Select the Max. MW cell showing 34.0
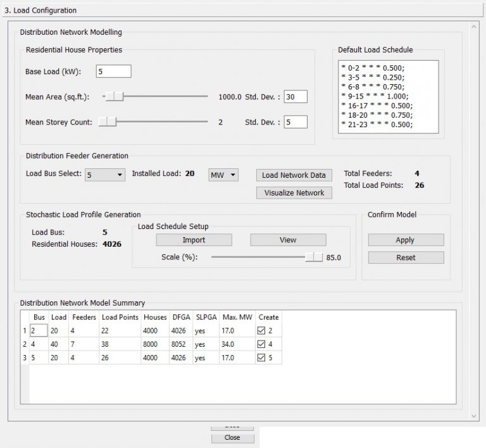The height and width of the screenshot is (448, 486). [237, 344]
